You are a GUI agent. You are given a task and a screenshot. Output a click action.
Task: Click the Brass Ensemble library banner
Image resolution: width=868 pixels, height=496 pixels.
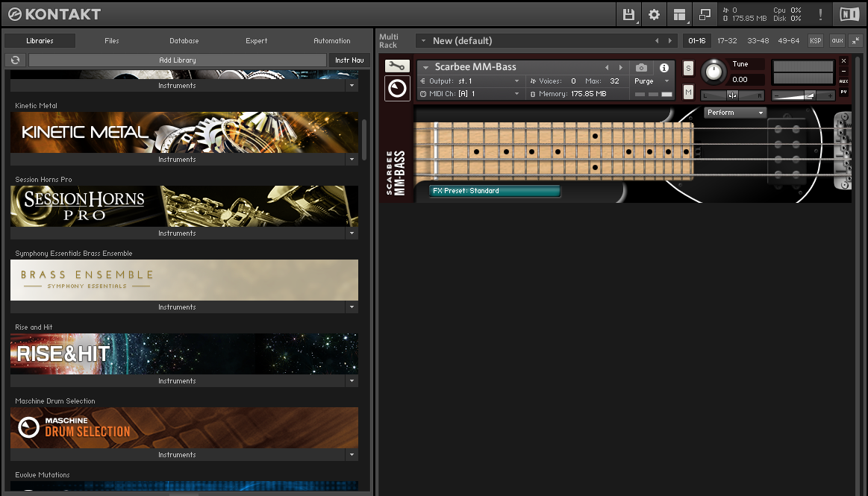pyautogui.click(x=184, y=280)
